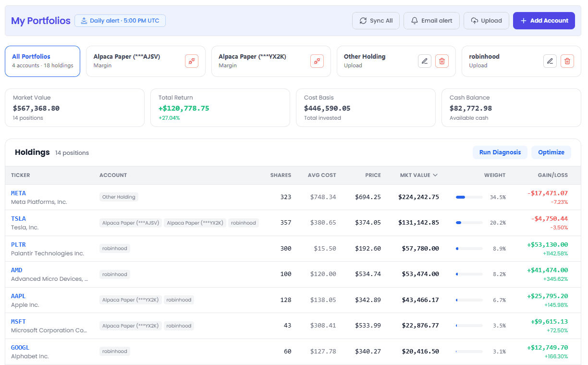This screenshot has width=588, height=365.
Task: Open the Email alert settings
Action: point(431,21)
